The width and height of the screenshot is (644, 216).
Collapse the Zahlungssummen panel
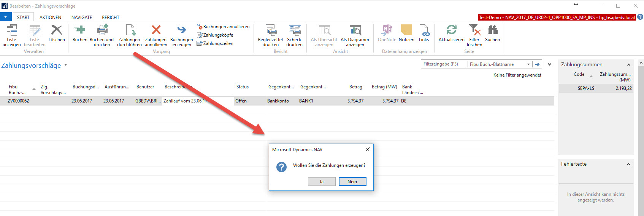point(628,65)
